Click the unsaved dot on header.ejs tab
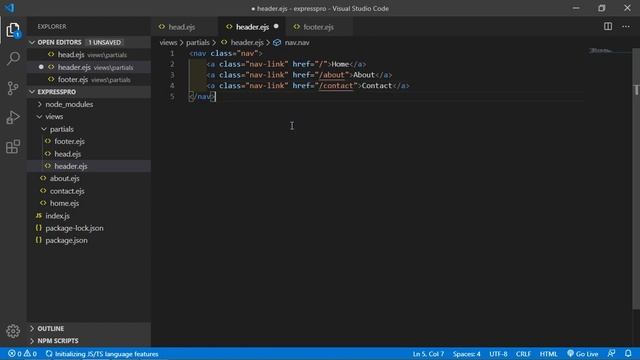The image size is (640, 360). tap(276, 27)
